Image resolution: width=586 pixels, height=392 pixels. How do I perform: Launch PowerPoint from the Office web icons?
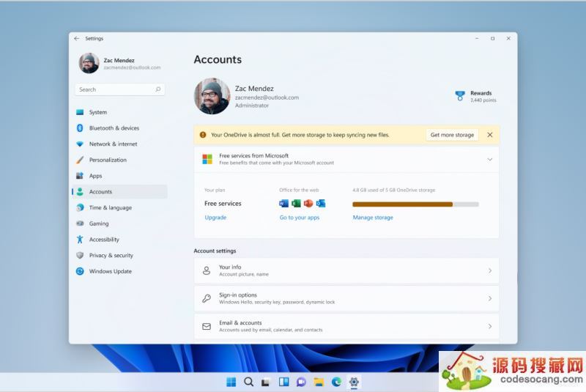(308, 204)
